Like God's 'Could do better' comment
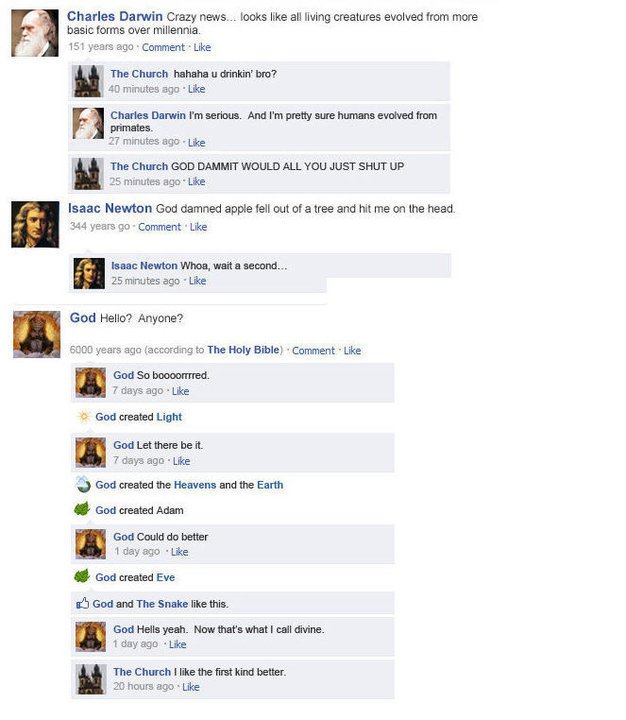This screenshot has width=626, height=720. pyautogui.click(x=180, y=551)
